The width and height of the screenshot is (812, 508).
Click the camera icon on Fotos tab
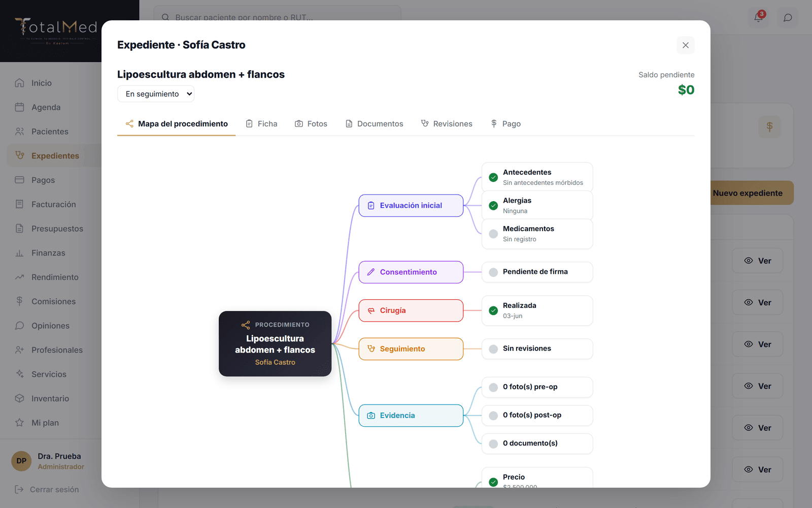pos(299,124)
